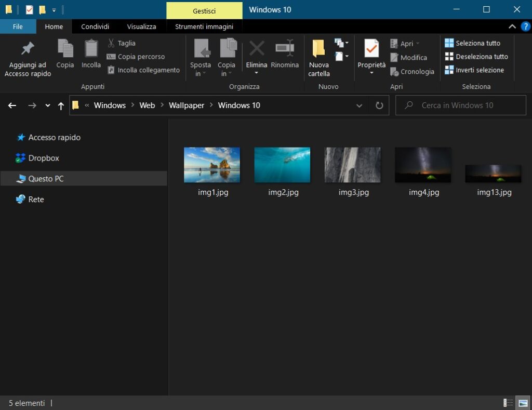Click Inverti selezione in the ribbon
This screenshot has width=532, height=410.
pyautogui.click(x=474, y=70)
